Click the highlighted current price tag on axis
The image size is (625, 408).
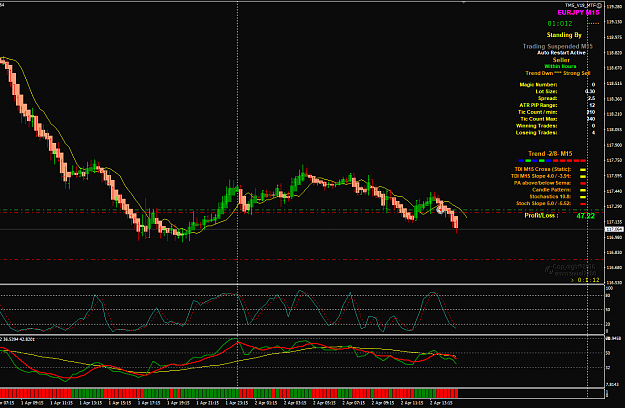pyautogui.click(x=614, y=230)
